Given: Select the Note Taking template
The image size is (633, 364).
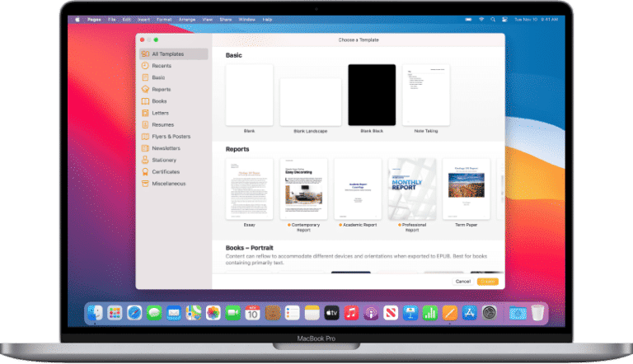Looking at the screenshot, I should 426,95.
